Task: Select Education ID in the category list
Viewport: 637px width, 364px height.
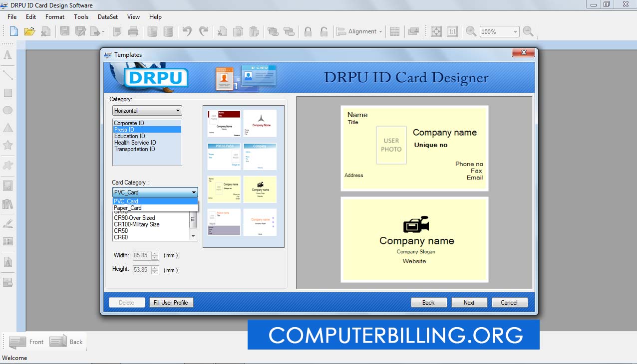Action: pos(147,136)
